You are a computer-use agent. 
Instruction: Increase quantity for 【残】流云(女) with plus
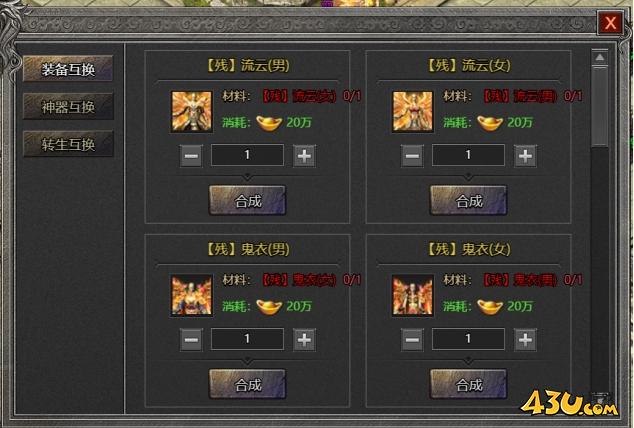click(x=525, y=156)
